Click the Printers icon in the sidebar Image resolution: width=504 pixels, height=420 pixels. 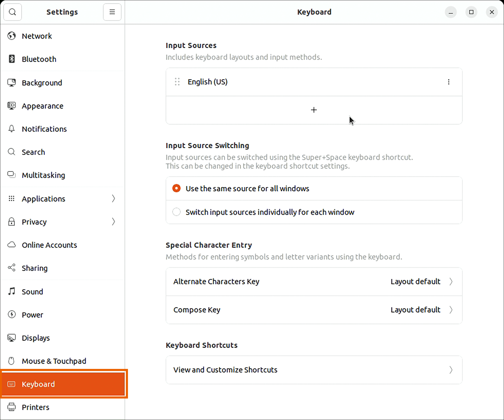tap(12, 407)
